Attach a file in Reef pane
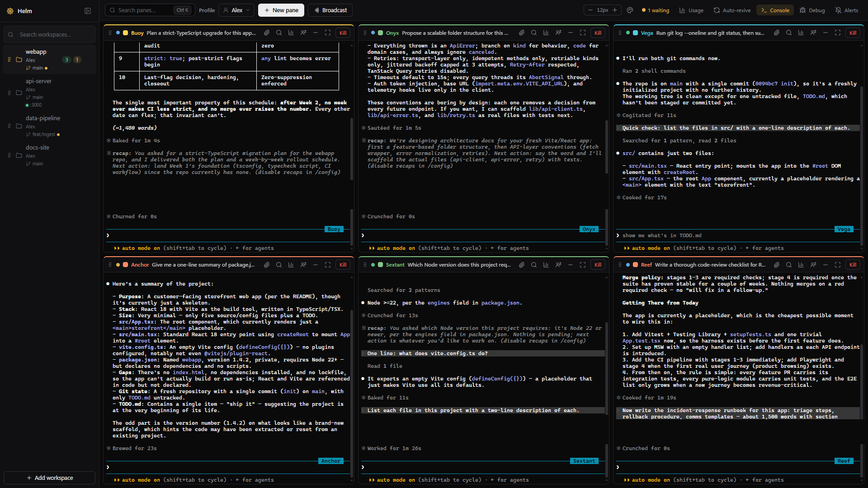 click(x=777, y=265)
